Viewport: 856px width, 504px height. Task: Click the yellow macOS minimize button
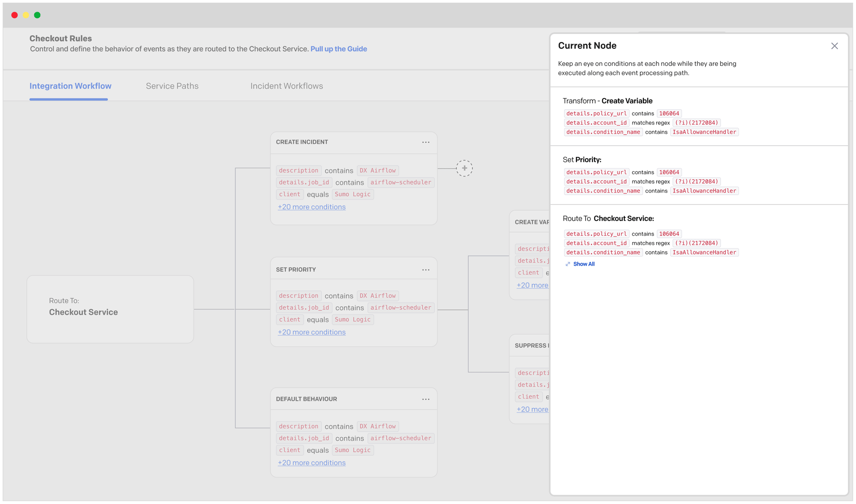point(26,15)
